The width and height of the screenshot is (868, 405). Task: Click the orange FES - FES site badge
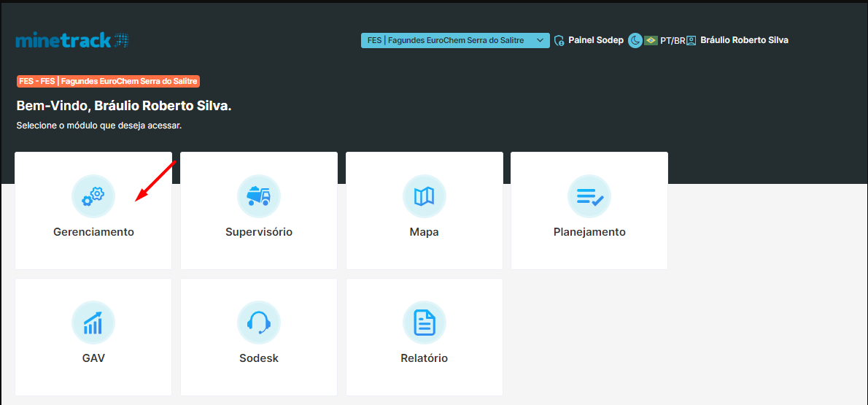click(x=108, y=81)
